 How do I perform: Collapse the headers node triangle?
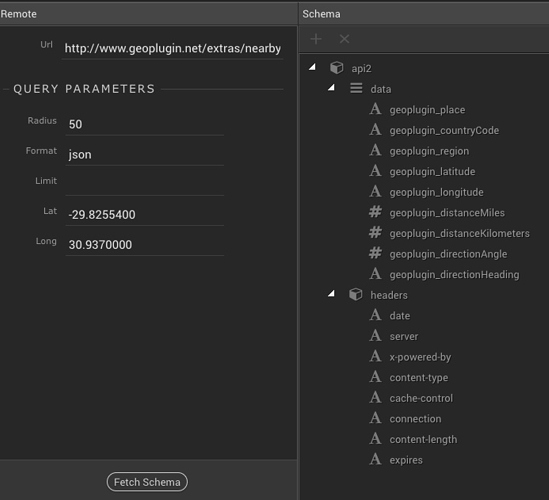(331, 293)
